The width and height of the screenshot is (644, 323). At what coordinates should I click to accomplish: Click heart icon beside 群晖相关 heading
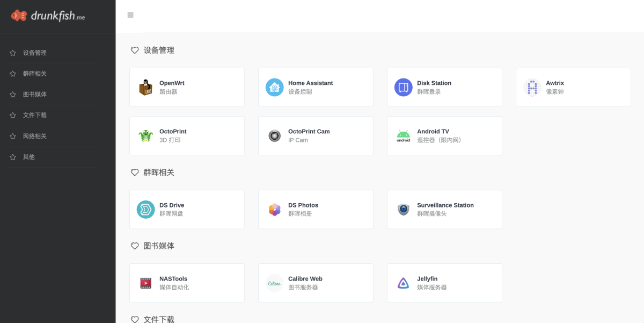[x=135, y=173]
